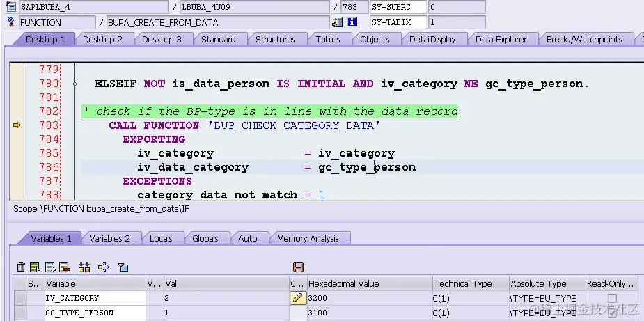Click line number 783 in the gutter

(x=49, y=125)
